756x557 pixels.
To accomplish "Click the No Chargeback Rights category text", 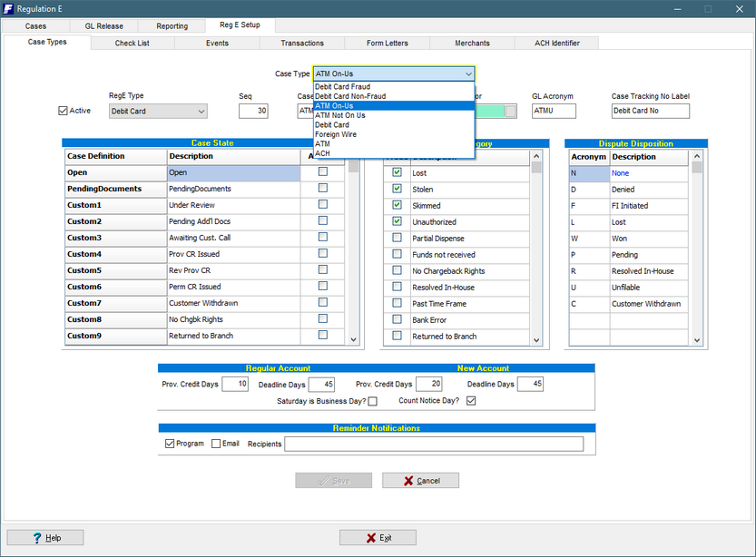I will [448, 271].
